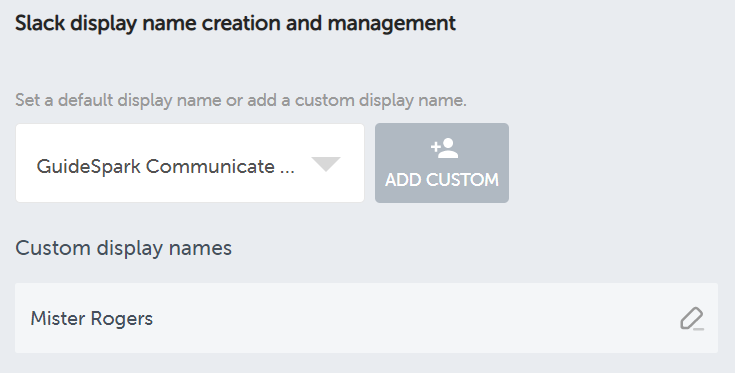Click the ADD CUSTOM button
Image resolution: width=735 pixels, height=373 pixels.
click(442, 163)
